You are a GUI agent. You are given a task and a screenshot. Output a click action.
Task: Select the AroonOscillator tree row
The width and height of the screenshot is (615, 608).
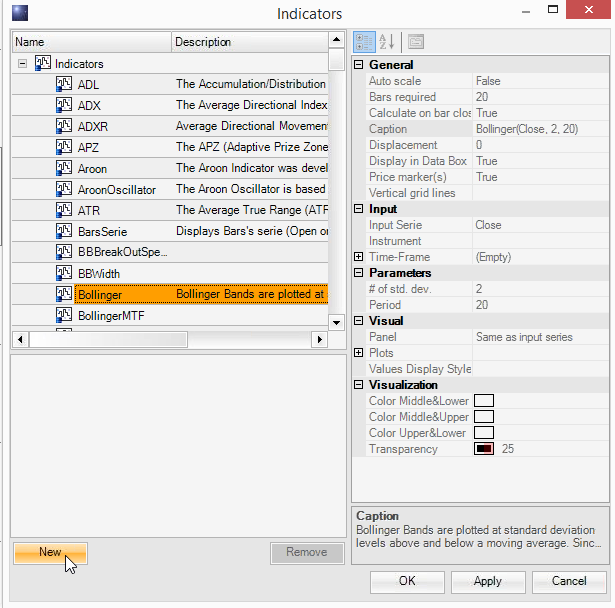[170, 189]
